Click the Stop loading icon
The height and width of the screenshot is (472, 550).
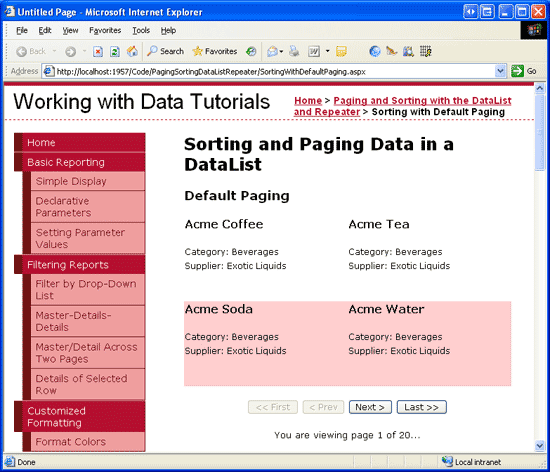click(98, 52)
